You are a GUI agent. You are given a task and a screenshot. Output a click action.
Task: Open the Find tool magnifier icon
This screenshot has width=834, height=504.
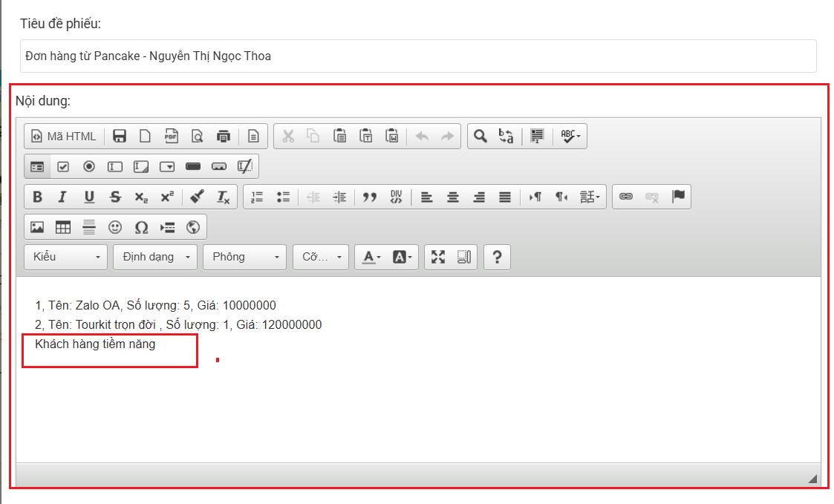pyautogui.click(x=480, y=136)
